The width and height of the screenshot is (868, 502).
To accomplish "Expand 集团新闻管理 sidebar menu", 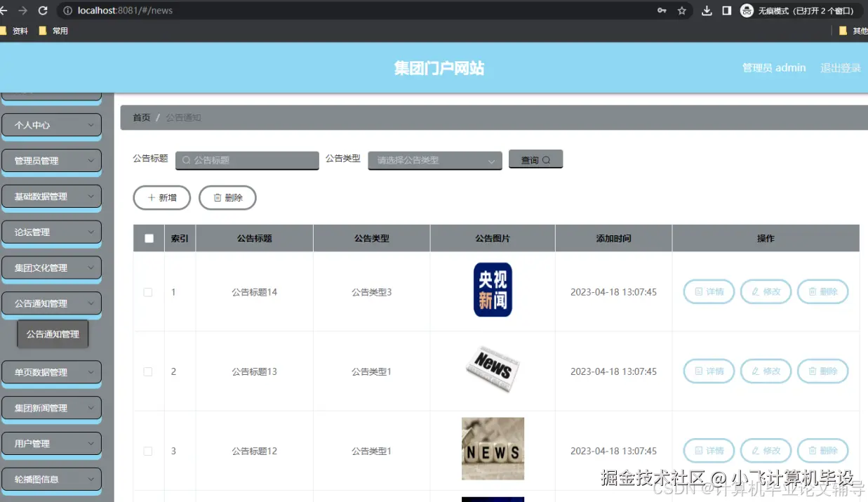I will [52, 408].
